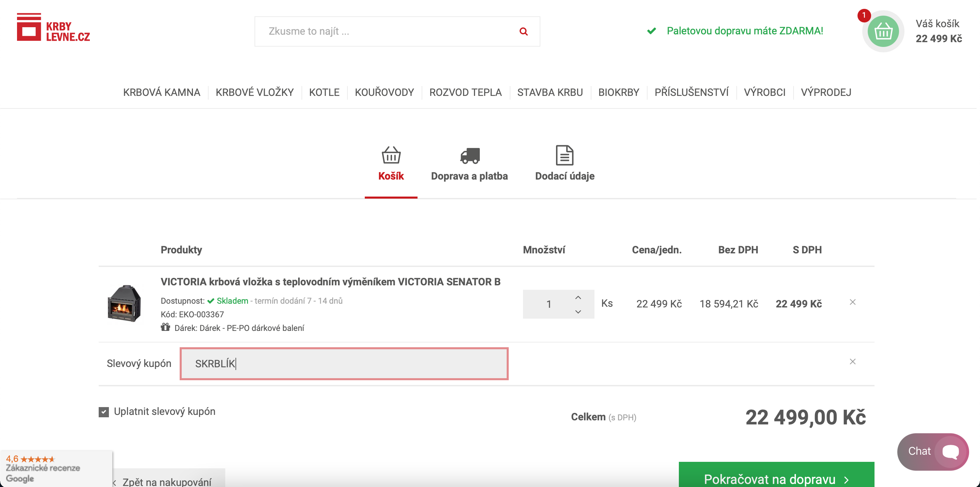This screenshot has width=980, height=487.
Task: Open ROZVOD TEPLA menu
Action: pyautogui.click(x=465, y=93)
